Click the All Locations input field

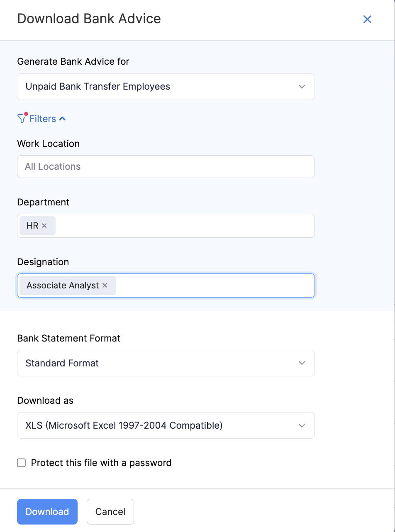pyautogui.click(x=166, y=166)
